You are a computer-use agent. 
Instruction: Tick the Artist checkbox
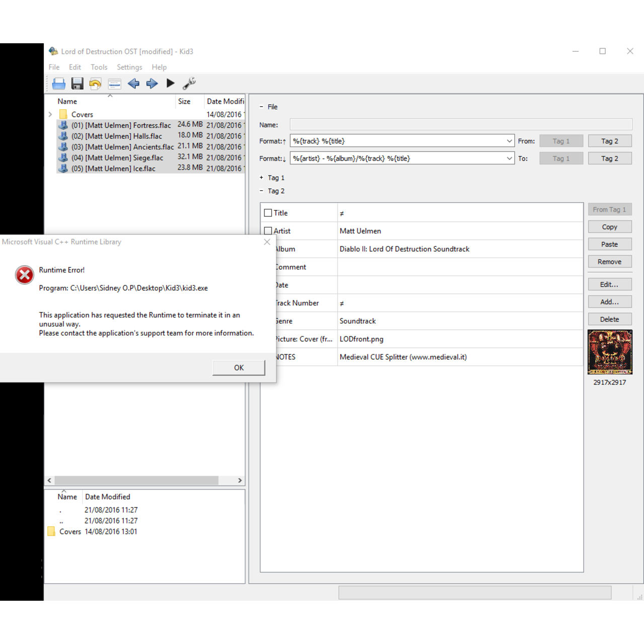click(x=268, y=231)
